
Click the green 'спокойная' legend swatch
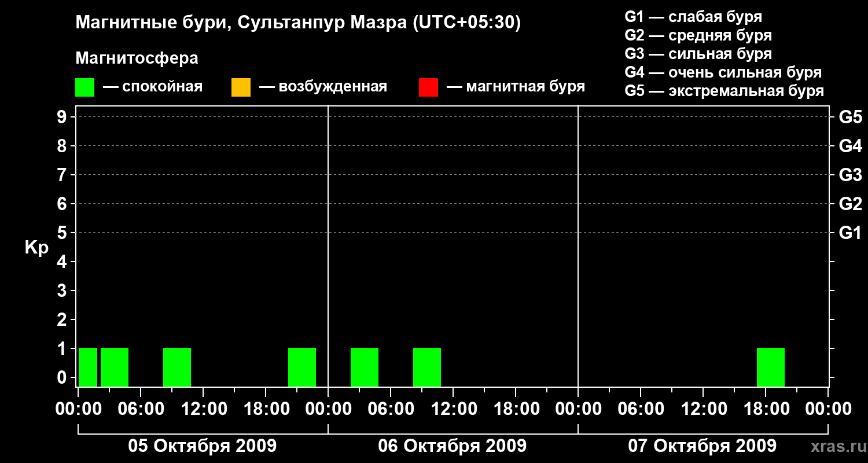pyautogui.click(x=84, y=87)
